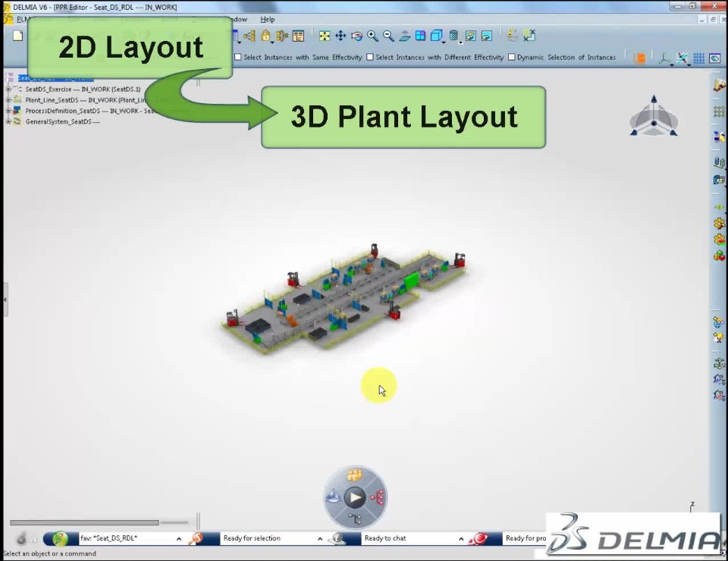The image size is (728, 561).
Task: Open the view mode cube dropdown arrow
Action: coord(444,42)
